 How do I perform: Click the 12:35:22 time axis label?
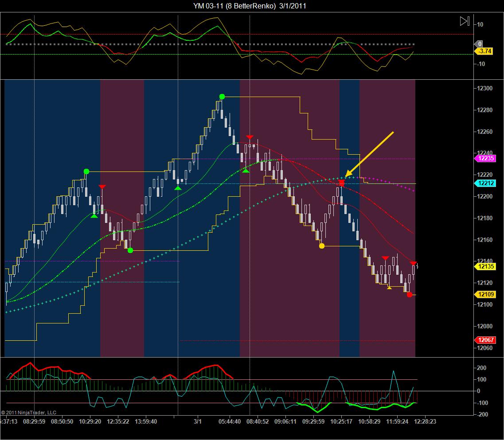(x=118, y=421)
